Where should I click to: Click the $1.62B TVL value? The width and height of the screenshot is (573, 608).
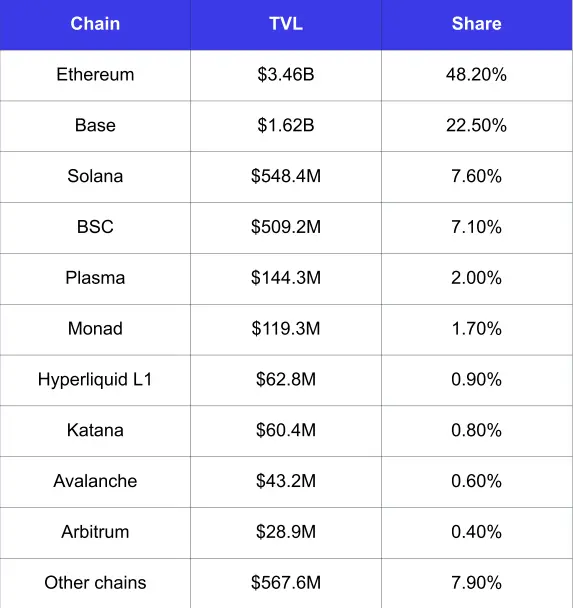click(x=286, y=125)
